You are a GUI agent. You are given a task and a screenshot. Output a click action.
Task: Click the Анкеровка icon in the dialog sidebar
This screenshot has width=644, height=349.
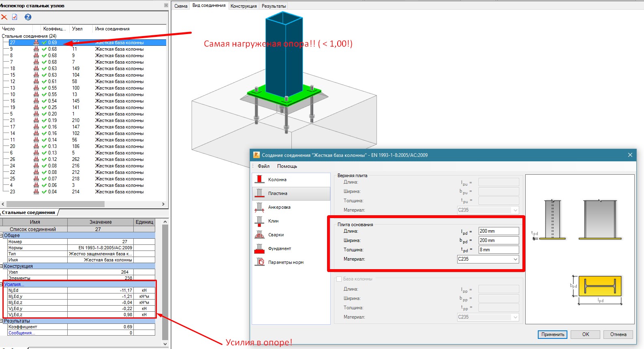(259, 207)
